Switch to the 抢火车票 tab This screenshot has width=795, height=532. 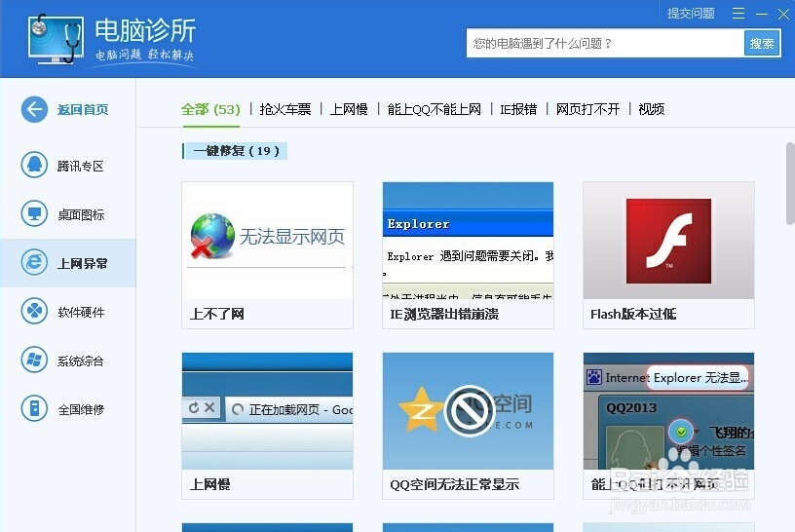(285, 109)
